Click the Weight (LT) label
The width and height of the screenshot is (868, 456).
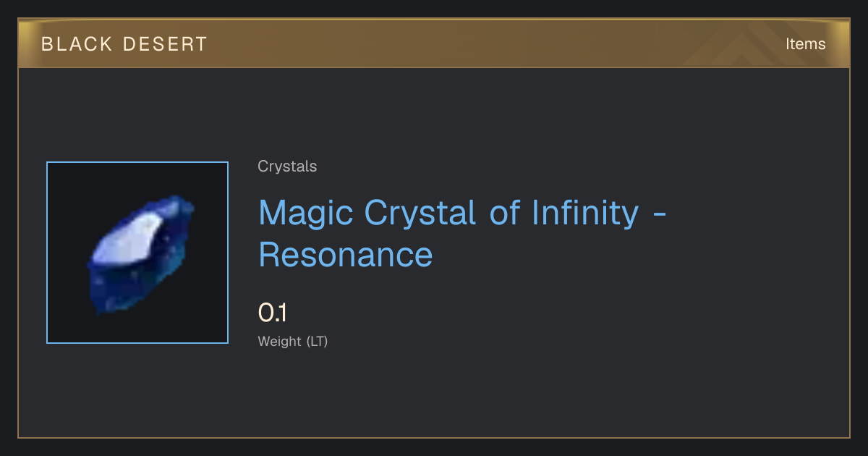(x=293, y=342)
